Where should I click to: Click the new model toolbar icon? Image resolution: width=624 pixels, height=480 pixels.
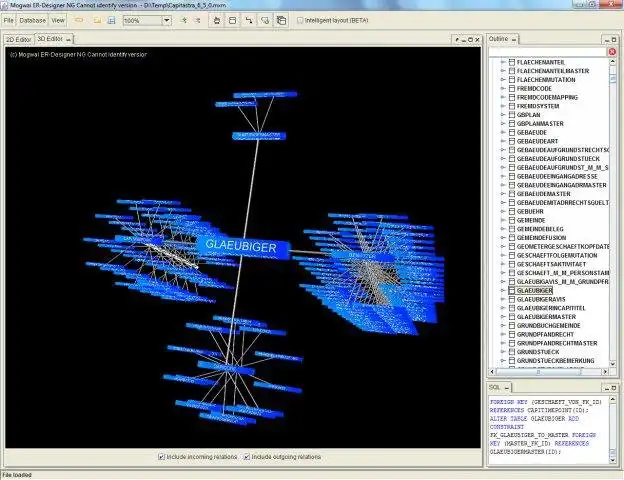point(79,20)
